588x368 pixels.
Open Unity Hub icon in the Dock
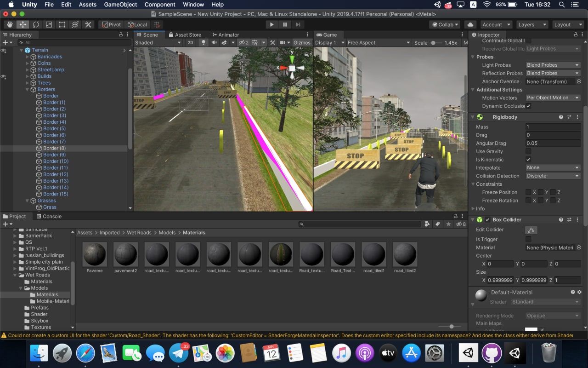click(x=468, y=353)
